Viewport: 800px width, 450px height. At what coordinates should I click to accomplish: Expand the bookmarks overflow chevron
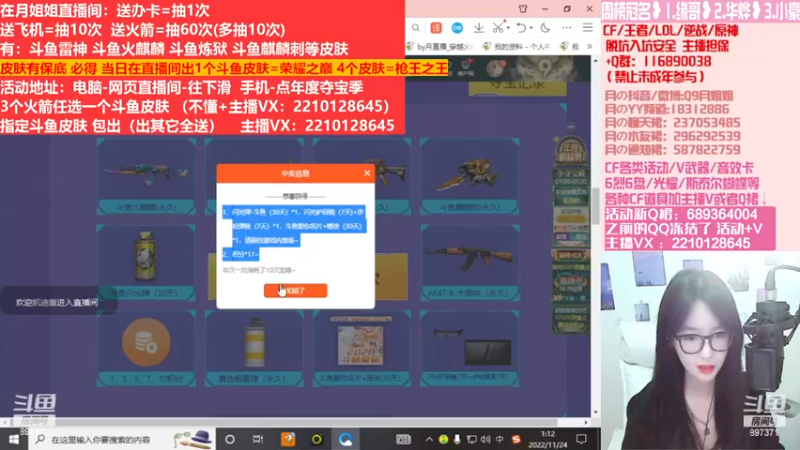coord(589,46)
